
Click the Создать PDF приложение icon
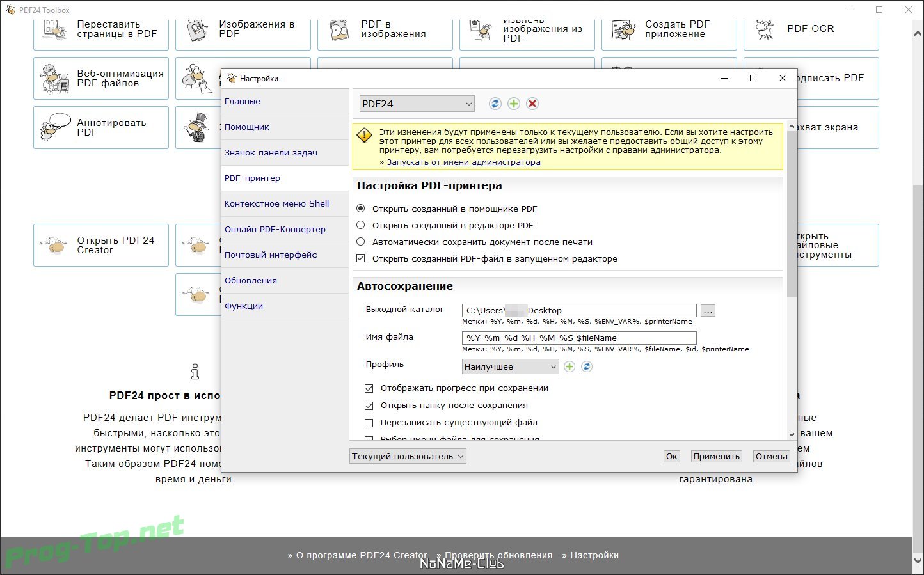[x=623, y=29]
